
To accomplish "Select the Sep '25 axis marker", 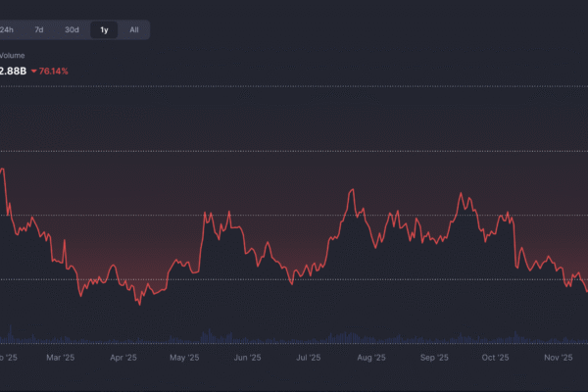I will point(433,359).
